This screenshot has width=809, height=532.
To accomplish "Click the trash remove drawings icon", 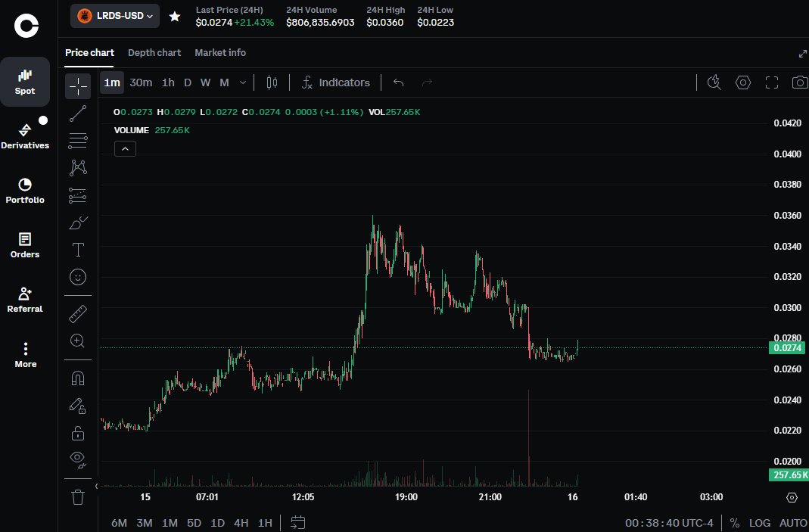I will 78,497.
